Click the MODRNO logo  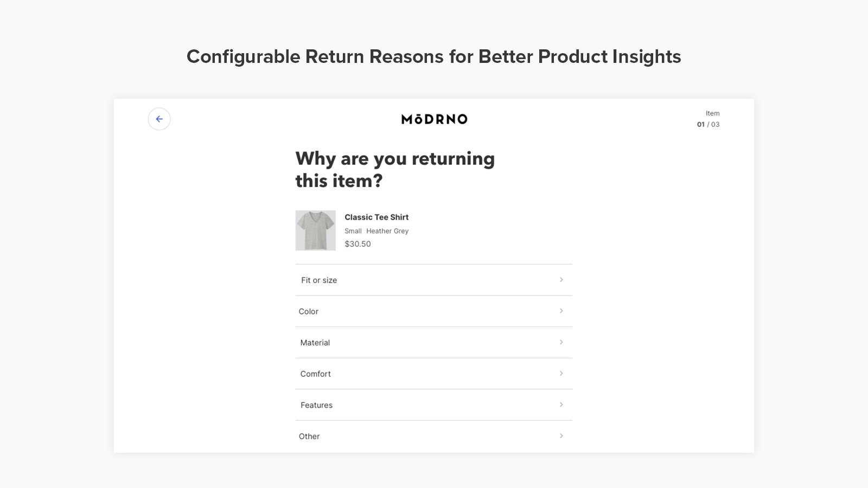coord(434,119)
